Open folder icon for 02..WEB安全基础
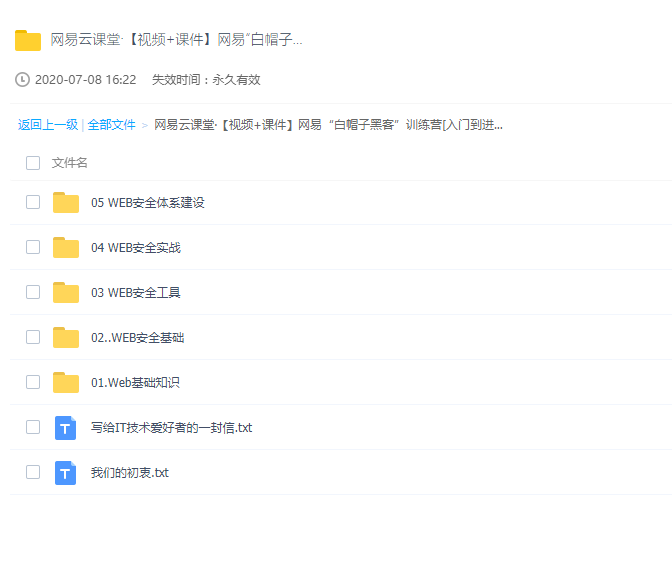The height and width of the screenshot is (571, 672). click(x=66, y=337)
